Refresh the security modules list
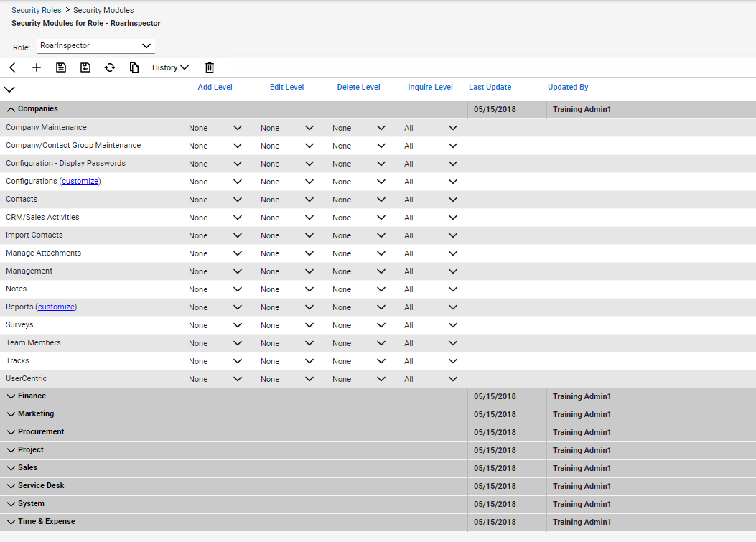Viewport: 756px width, 542px height. coord(110,67)
